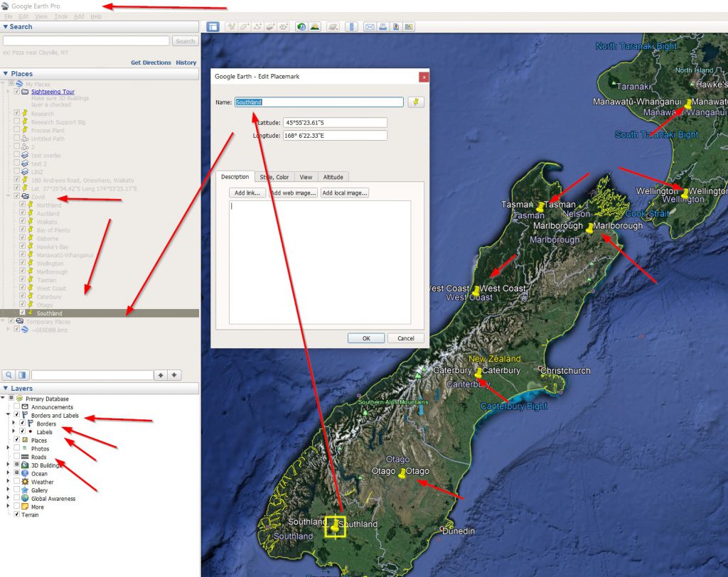This screenshot has height=577, width=728.
Task: Expand the Gallery layer arrow
Action: pyautogui.click(x=9, y=490)
